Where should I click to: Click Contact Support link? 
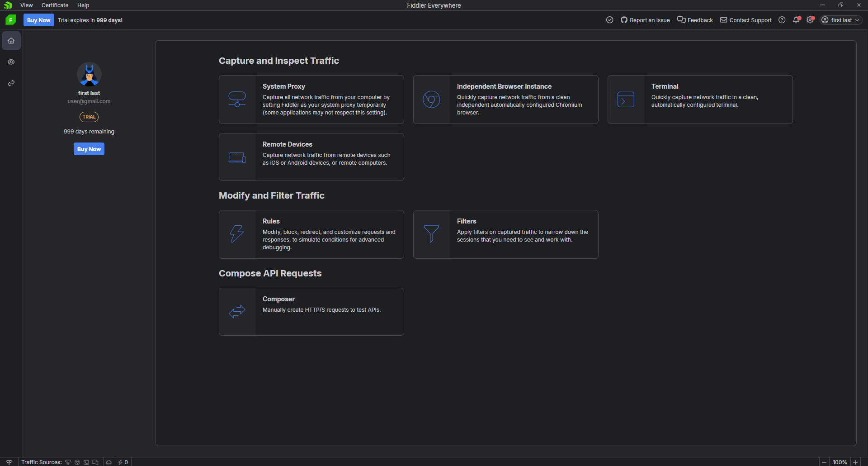746,20
